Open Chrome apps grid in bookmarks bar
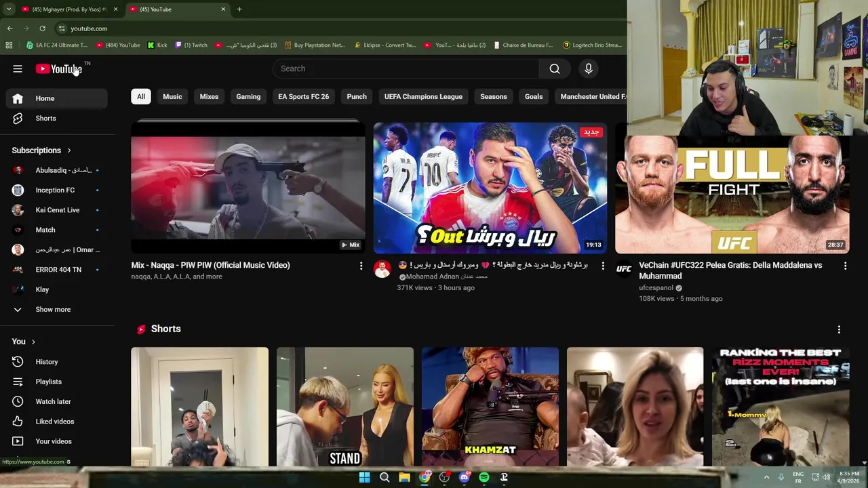 coord(9,45)
